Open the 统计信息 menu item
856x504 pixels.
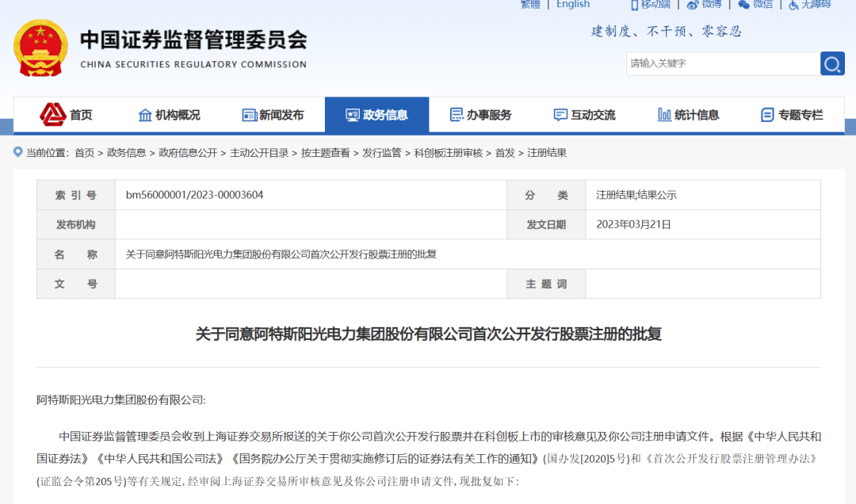(688, 115)
